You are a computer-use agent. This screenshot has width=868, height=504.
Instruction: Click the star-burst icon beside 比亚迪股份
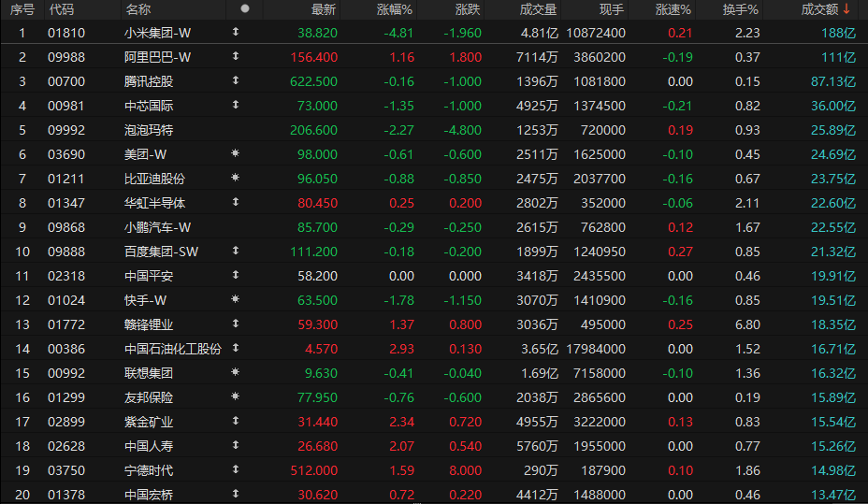pos(236,179)
